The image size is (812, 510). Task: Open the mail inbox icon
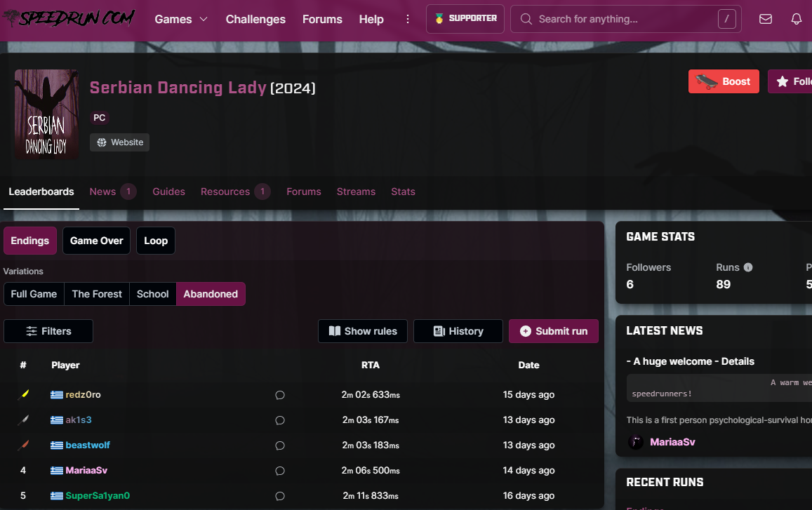pos(766,19)
